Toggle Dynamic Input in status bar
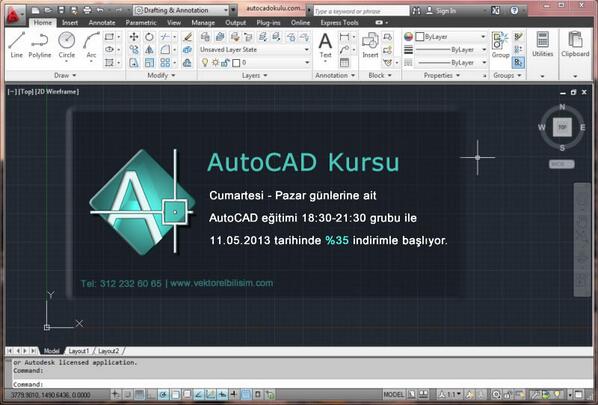Image resolution: width=598 pixels, height=405 pixels. click(223, 394)
